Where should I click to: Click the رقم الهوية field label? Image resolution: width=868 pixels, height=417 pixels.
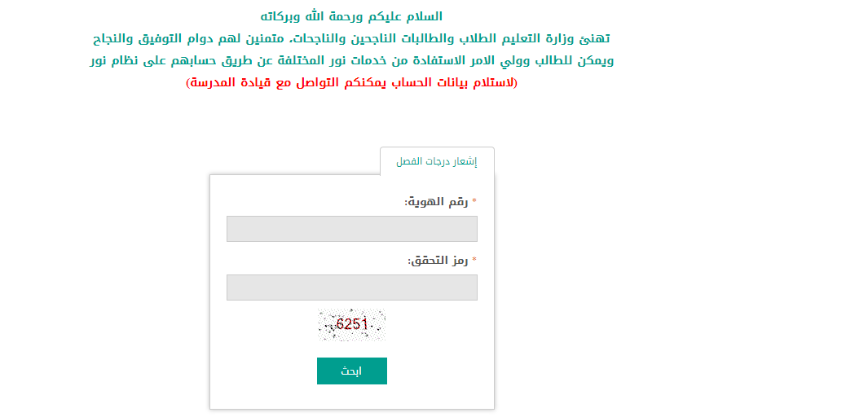(436, 202)
